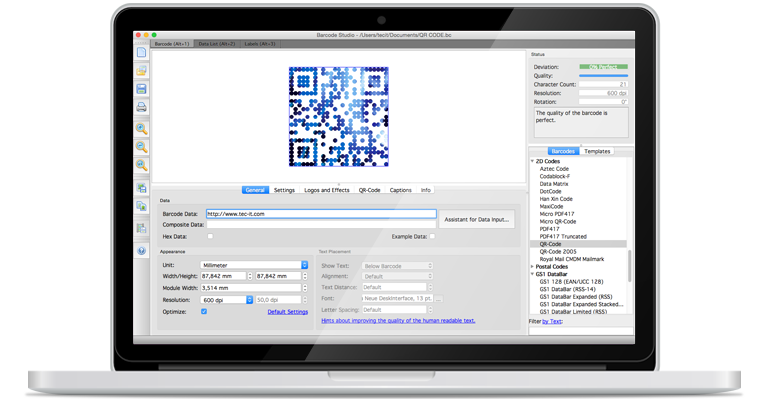Select Aztec Code in barcode list

coord(554,169)
